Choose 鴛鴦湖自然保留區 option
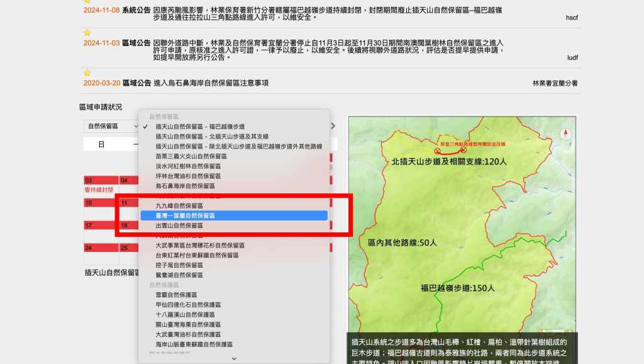This screenshot has height=364, width=644. (x=179, y=275)
